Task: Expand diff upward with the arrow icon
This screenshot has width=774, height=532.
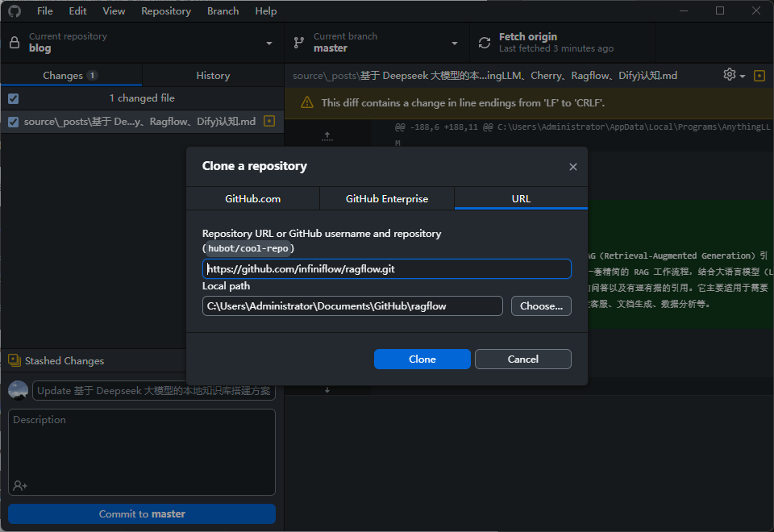Action: tap(327, 136)
